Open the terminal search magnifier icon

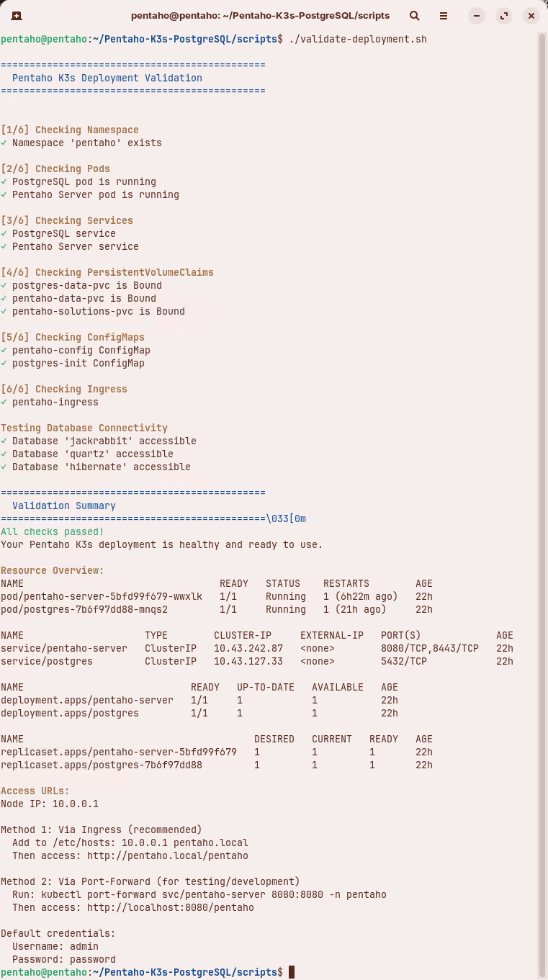click(x=415, y=15)
